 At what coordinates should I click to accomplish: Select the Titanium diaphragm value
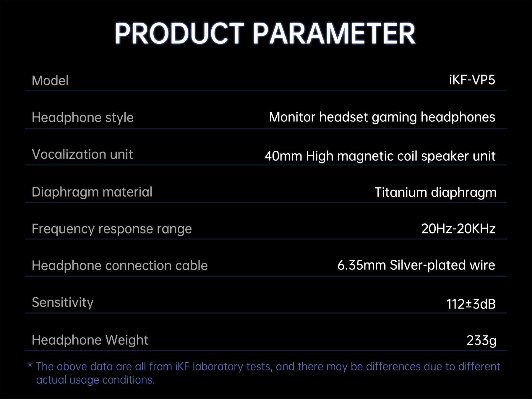tap(435, 192)
